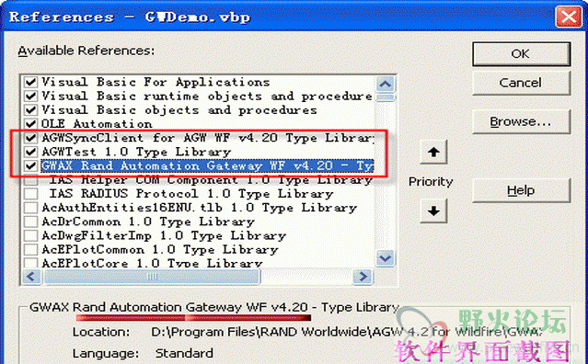Image resolution: width=588 pixels, height=364 pixels.
Task: Check the AcAuthEntities16ENU.tlb checkbox
Action: coord(30,208)
